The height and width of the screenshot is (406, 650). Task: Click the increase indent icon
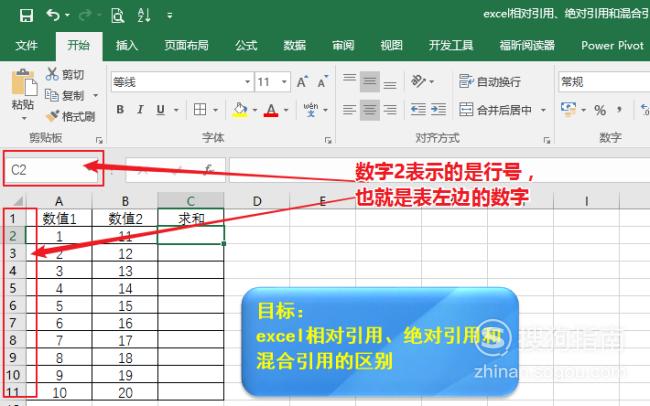(x=438, y=110)
